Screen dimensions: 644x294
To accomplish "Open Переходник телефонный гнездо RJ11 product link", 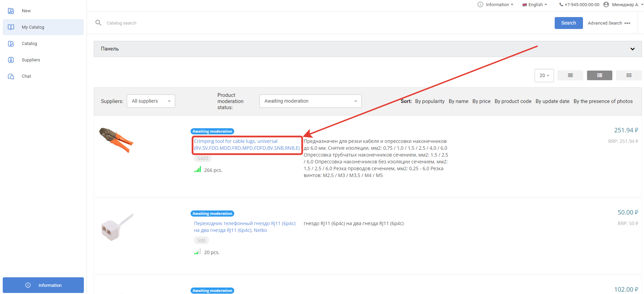I will [245, 227].
